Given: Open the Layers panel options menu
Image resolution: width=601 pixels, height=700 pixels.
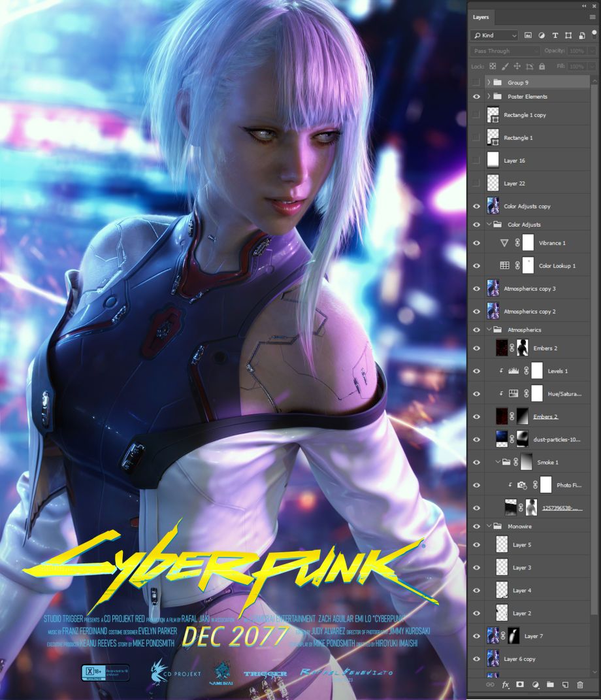Looking at the screenshot, I should click(x=592, y=17).
